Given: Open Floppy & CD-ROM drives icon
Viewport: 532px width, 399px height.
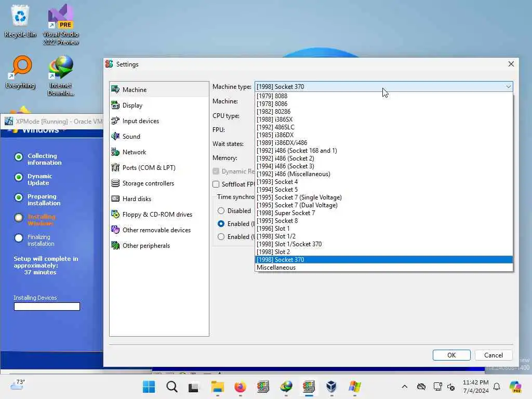Looking at the screenshot, I should tap(115, 215).
